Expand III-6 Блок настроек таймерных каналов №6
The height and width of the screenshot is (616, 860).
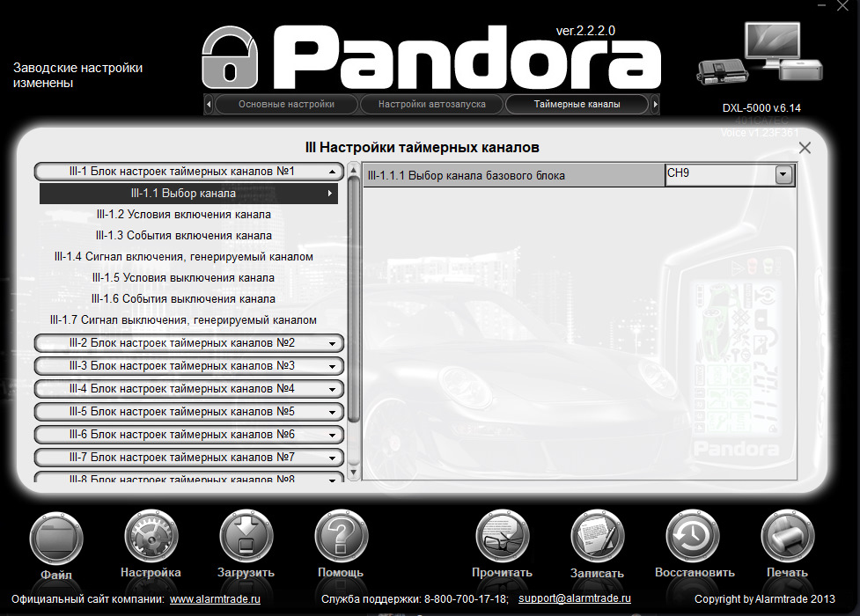(188, 435)
